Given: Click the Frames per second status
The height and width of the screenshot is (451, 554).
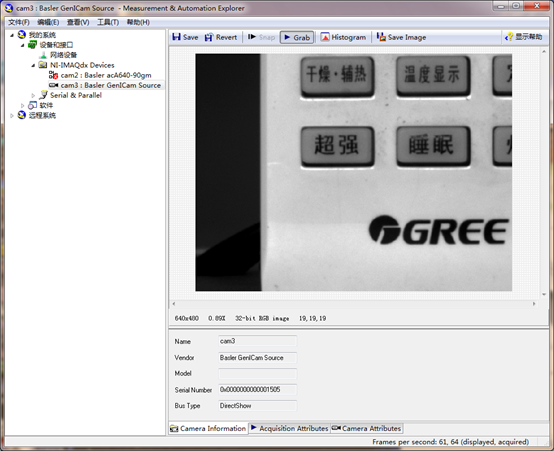Looking at the screenshot, I should 450,442.
